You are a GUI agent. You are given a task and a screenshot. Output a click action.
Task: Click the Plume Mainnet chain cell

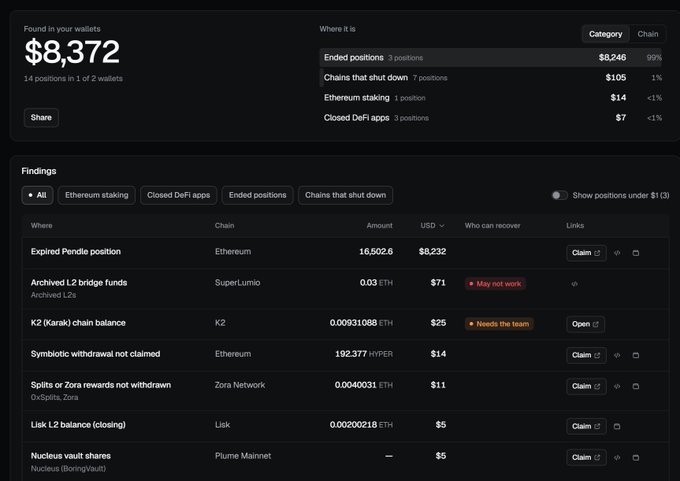(x=243, y=456)
